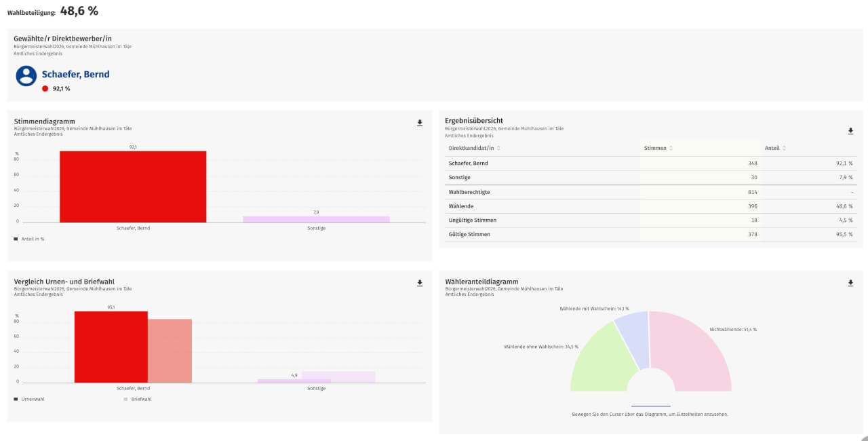Download the Ergebnisübersicht table
Image resolution: width=868 pixels, height=441 pixels.
pos(850,131)
